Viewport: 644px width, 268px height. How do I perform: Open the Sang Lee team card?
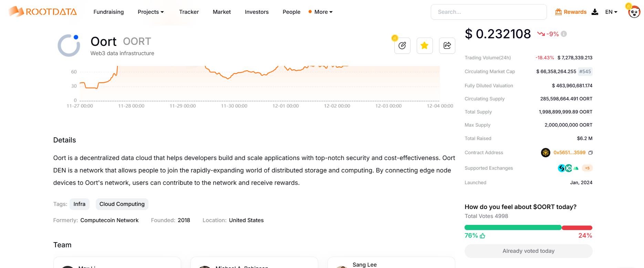click(391, 262)
